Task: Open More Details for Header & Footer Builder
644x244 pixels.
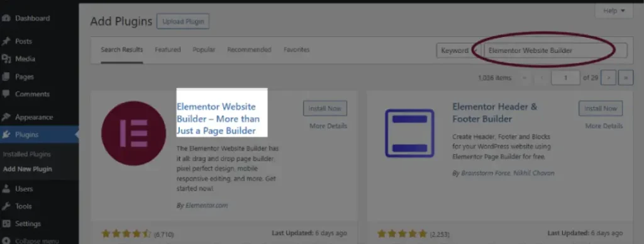Action: (x=604, y=126)
